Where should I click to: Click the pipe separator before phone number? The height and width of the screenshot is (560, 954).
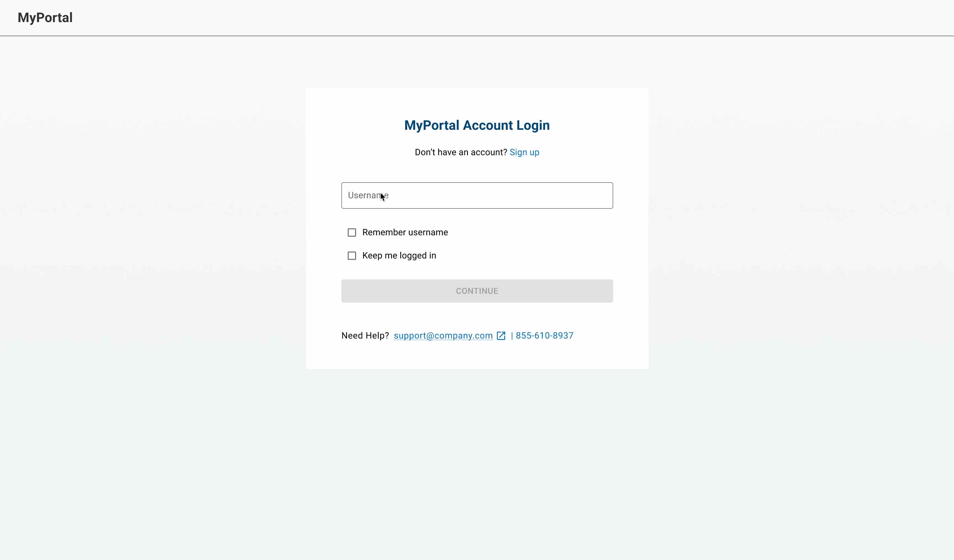coord(512,336)
